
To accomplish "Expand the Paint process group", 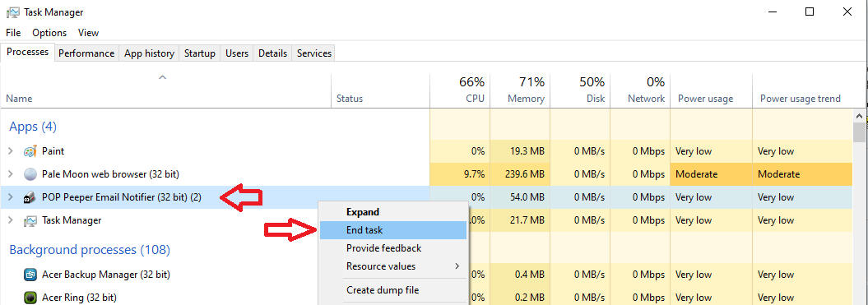I will coord(11,151).
